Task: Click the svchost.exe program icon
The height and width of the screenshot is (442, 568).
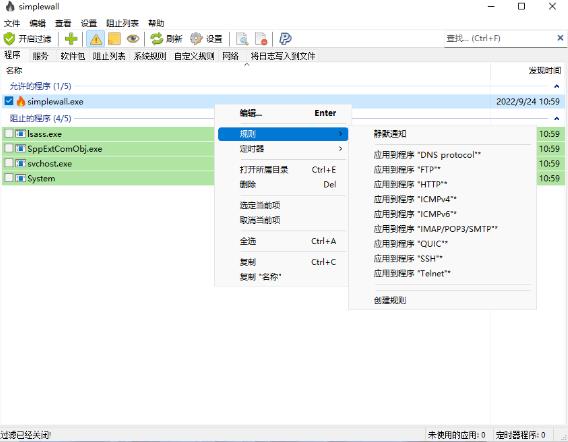Action: pyautogui.click(x=21, y=163)
